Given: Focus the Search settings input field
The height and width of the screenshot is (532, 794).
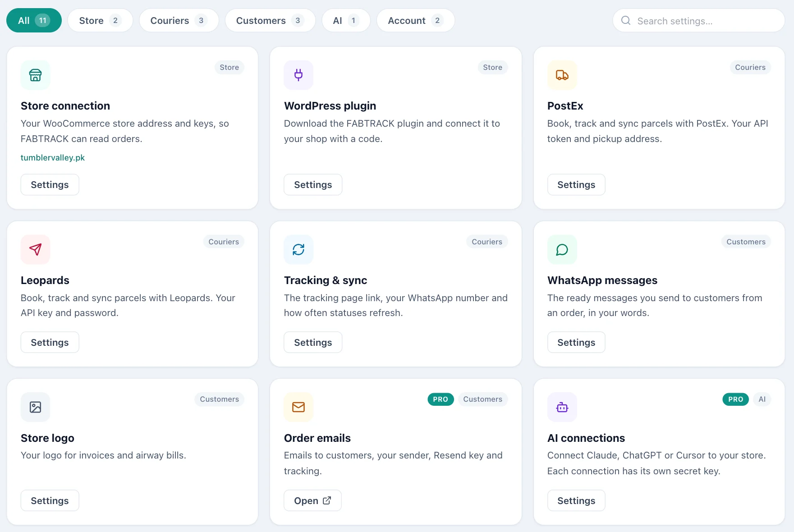Looking at the screenshot, I should tap(698, 21).
